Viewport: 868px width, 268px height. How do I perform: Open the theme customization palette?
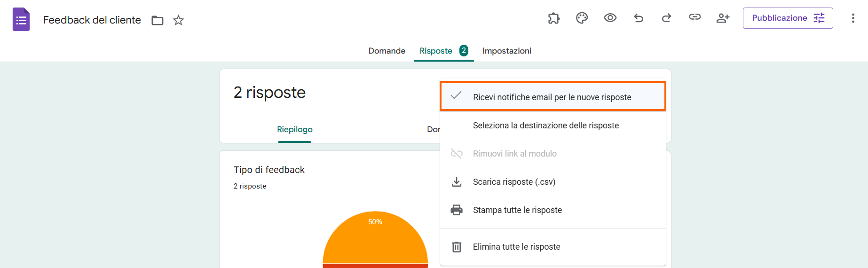pos(582,18)
